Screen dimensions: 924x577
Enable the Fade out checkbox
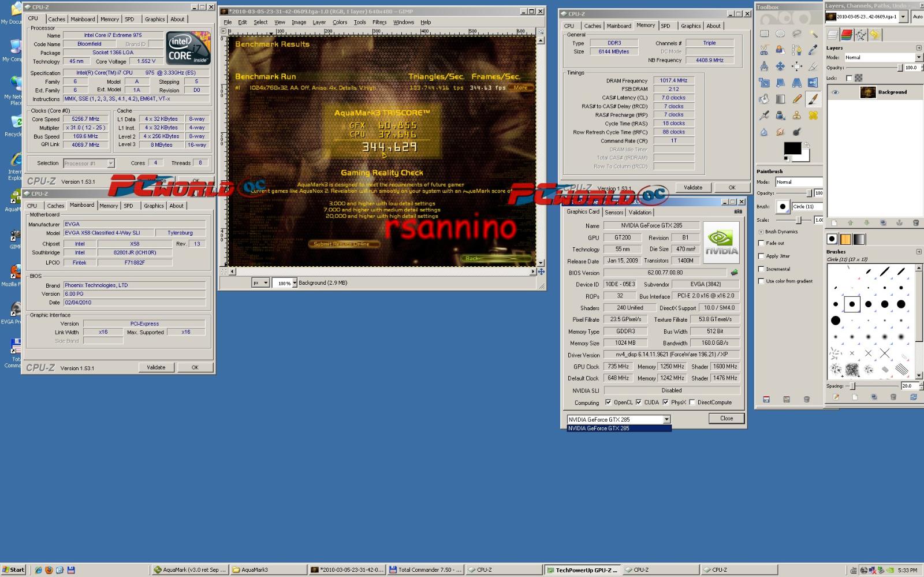tap(761, 243)
